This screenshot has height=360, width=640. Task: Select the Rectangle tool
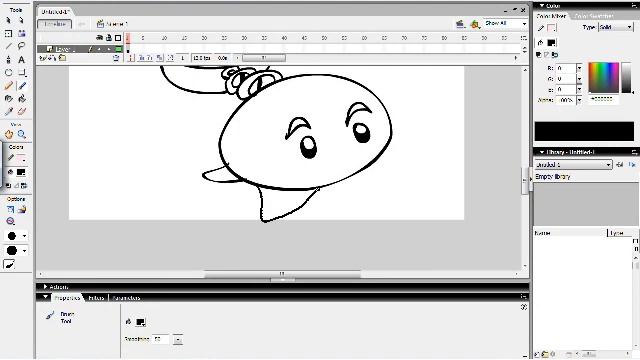pyautogui.click(x=22, y=73)
